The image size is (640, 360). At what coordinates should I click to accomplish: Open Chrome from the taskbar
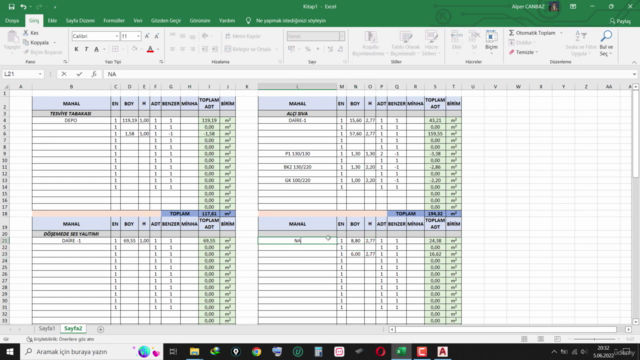point(256,351)
